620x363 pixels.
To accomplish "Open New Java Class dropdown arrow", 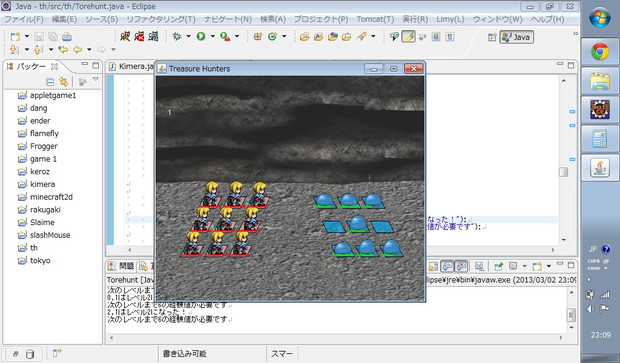I will click(x=284, y=36).
